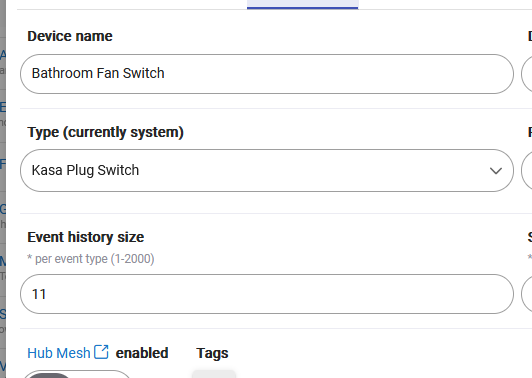Click the chevron arrow in the Type dropdown

496,171
